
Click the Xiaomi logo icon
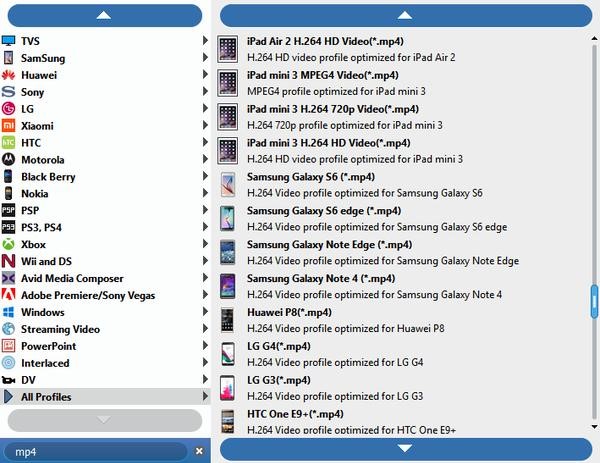(8, 126)
